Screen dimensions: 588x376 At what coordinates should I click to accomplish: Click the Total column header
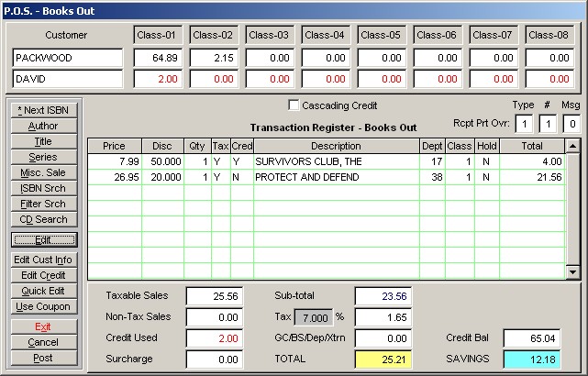click(532, 146)
